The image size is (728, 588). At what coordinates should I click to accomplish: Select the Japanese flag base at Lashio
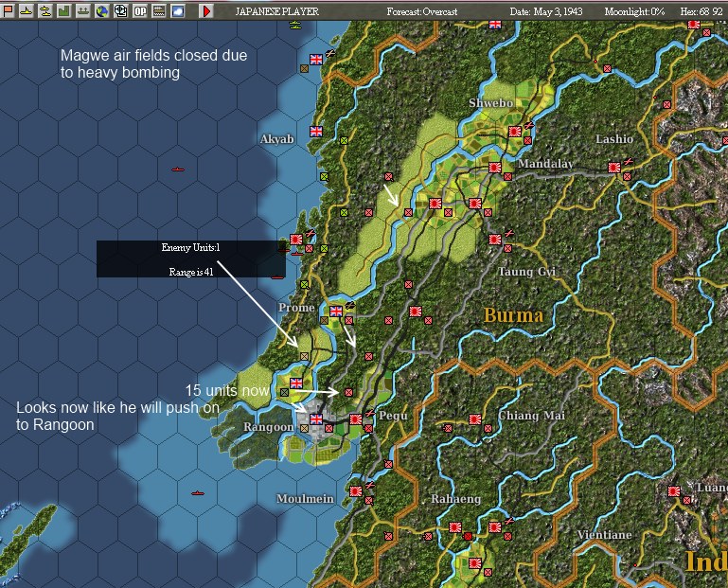tap(614, 168)
